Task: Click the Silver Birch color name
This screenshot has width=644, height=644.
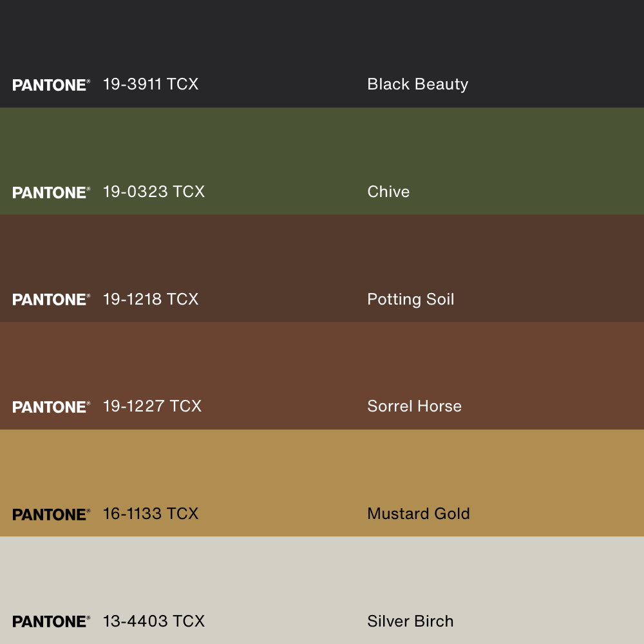Action: (410, 621)
